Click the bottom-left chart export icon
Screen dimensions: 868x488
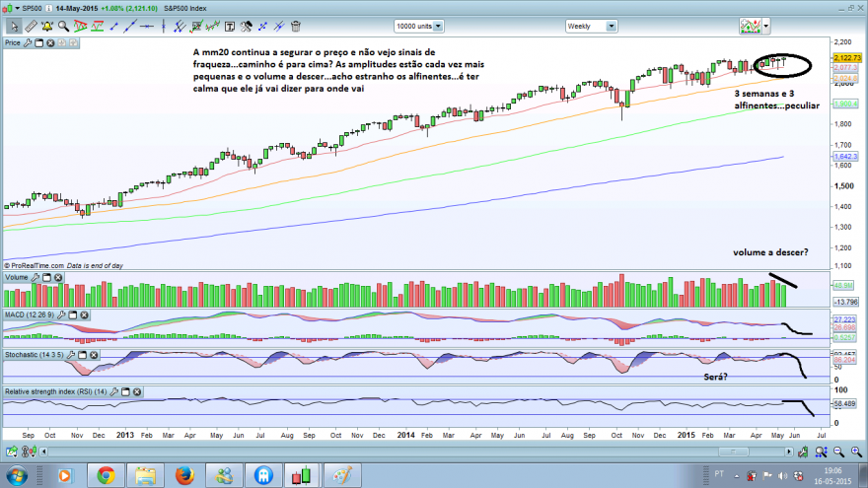pyautogui.click(x=11, y=453)
